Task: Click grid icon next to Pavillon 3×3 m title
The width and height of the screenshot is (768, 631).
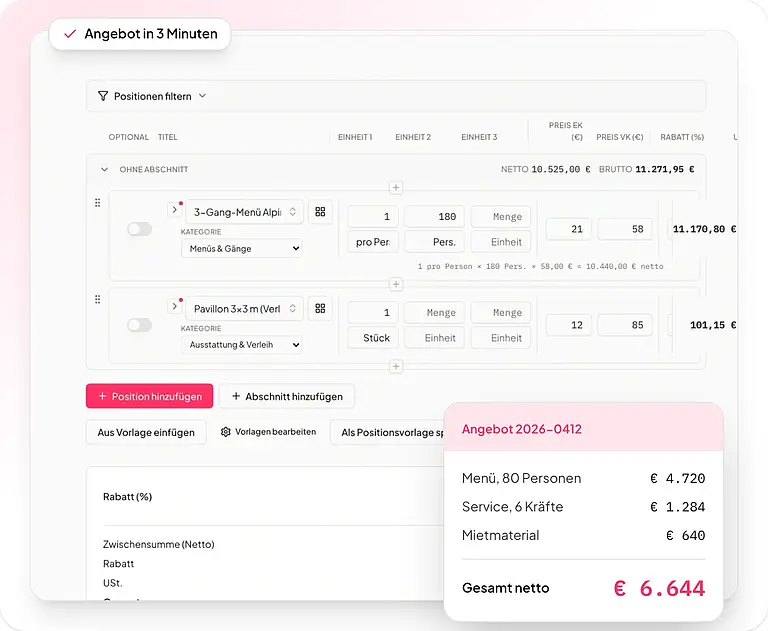Action: 320,308
